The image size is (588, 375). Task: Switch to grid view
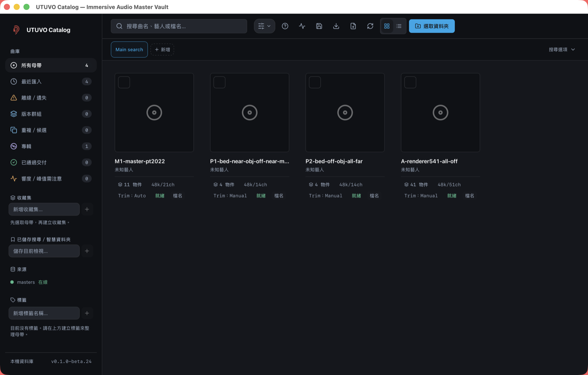pos(387,26)
